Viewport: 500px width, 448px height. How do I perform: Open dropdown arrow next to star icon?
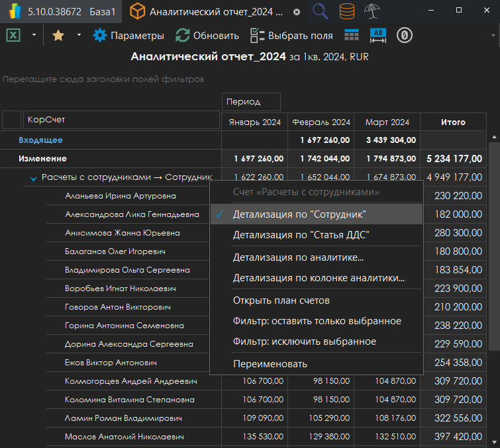point(79,36)
